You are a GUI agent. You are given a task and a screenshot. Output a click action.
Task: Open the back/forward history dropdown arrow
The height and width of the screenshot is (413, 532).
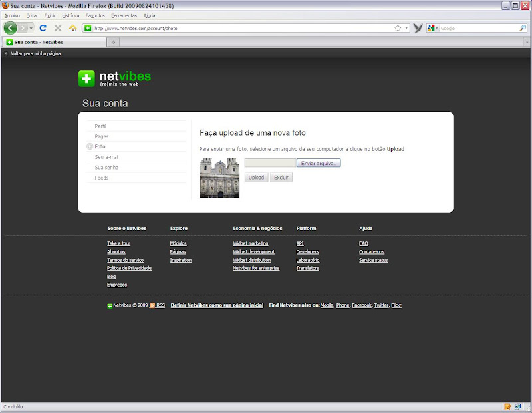click(x=31, y=28)
